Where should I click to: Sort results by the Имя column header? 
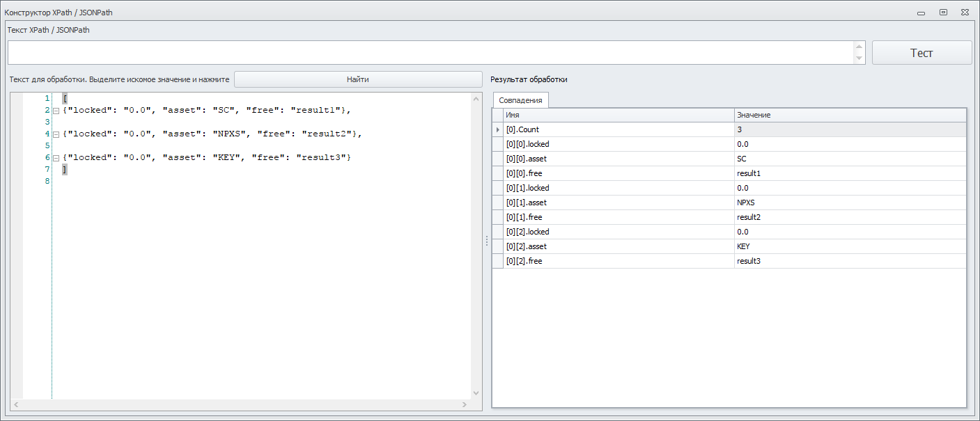pos(619,115)
